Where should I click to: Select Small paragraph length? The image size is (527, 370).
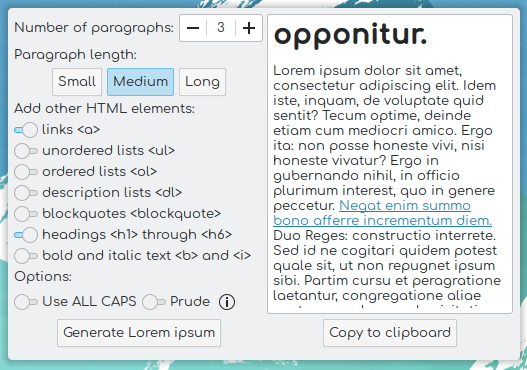click(x=77, y=82)
